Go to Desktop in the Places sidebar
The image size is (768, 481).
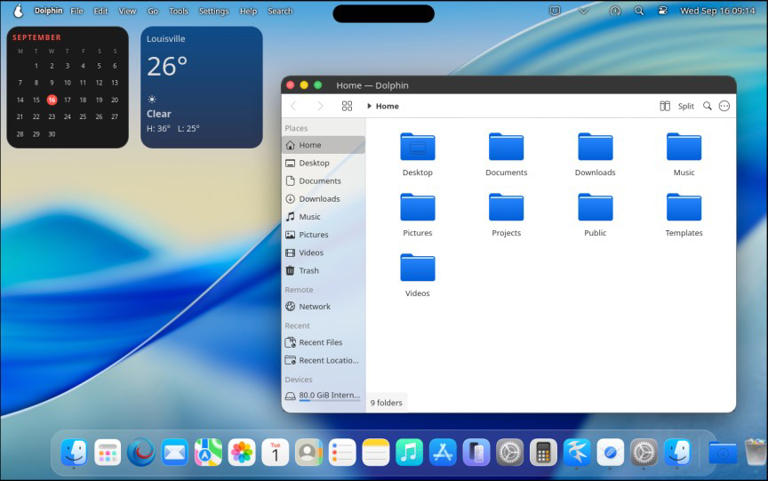coord(323,163)
